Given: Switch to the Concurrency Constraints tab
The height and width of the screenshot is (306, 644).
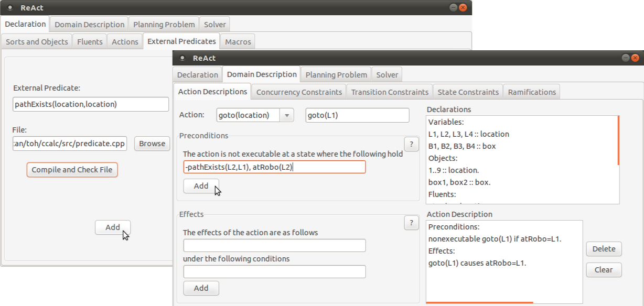Looking at the screenshot, I should [299, 92].
